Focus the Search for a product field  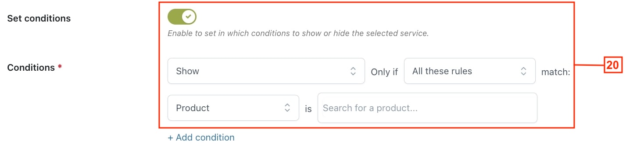pyautogui.click(x=427, y=108)
